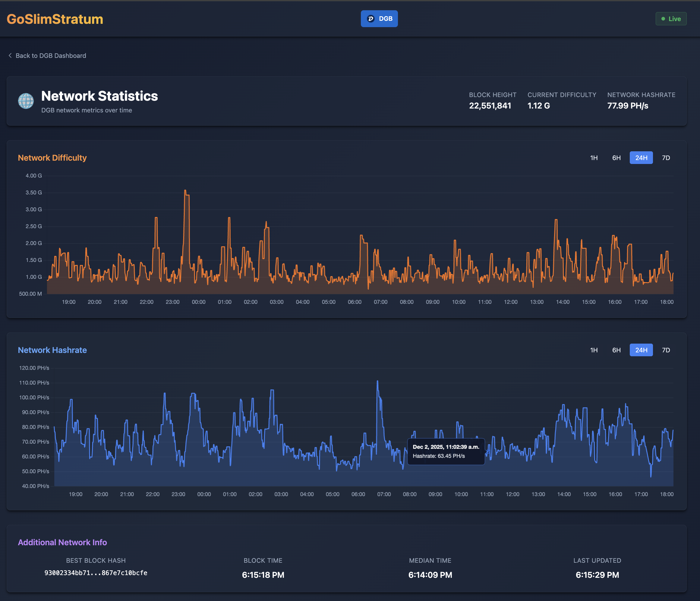Select the 6H range for Network Hashrate
The image size is (700, 601).
(616, 350)
